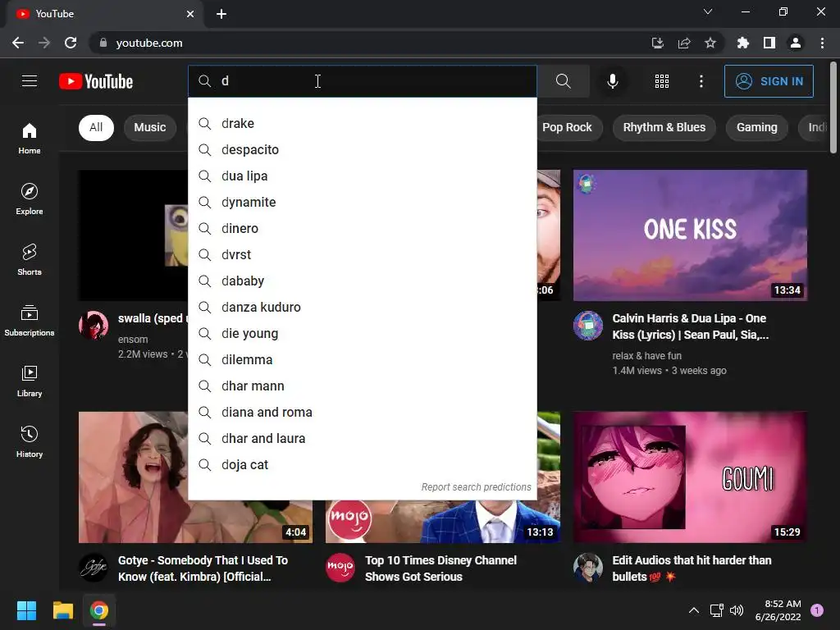Open Subscriptions in the sidebar
The height and width of the screenshot is (630, 840).
click(x=30, y=321)
